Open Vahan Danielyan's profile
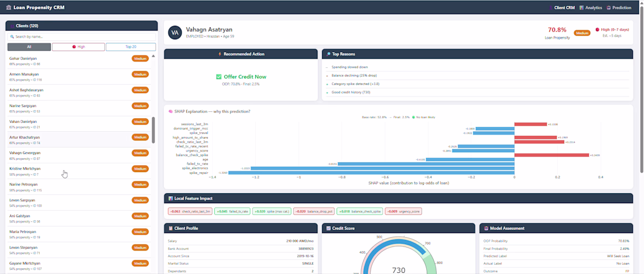 click(79, 124)
